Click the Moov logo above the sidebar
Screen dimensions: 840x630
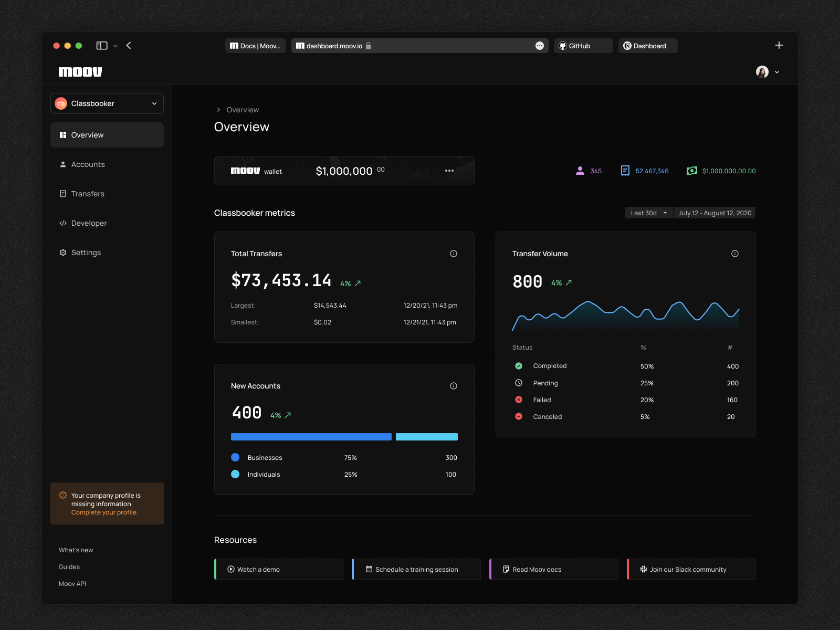coord(80,72)
